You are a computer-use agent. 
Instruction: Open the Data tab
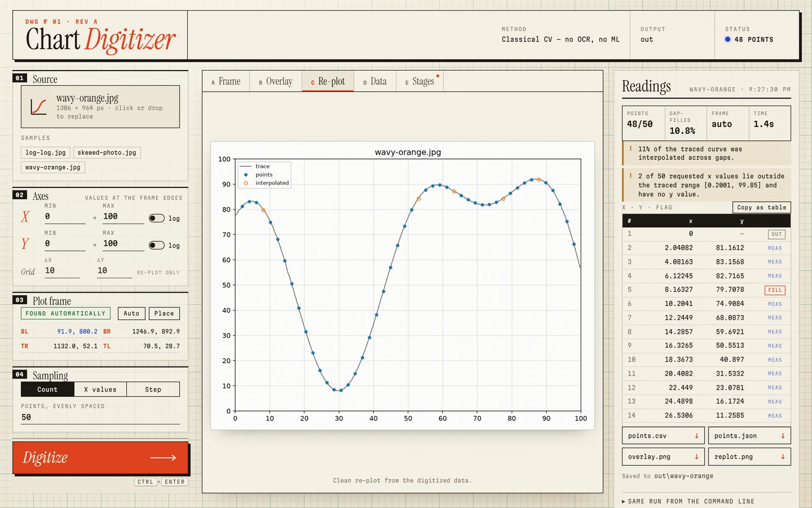[x=375, y=81]
